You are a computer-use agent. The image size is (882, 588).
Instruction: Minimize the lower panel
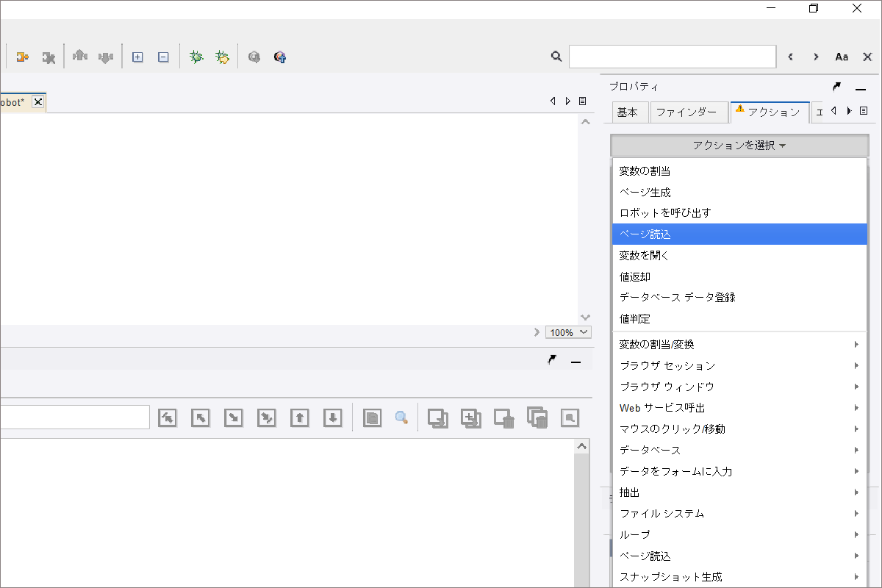point(576,361)
